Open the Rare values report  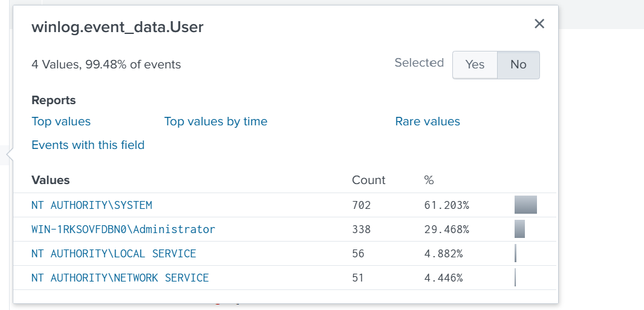428,122
